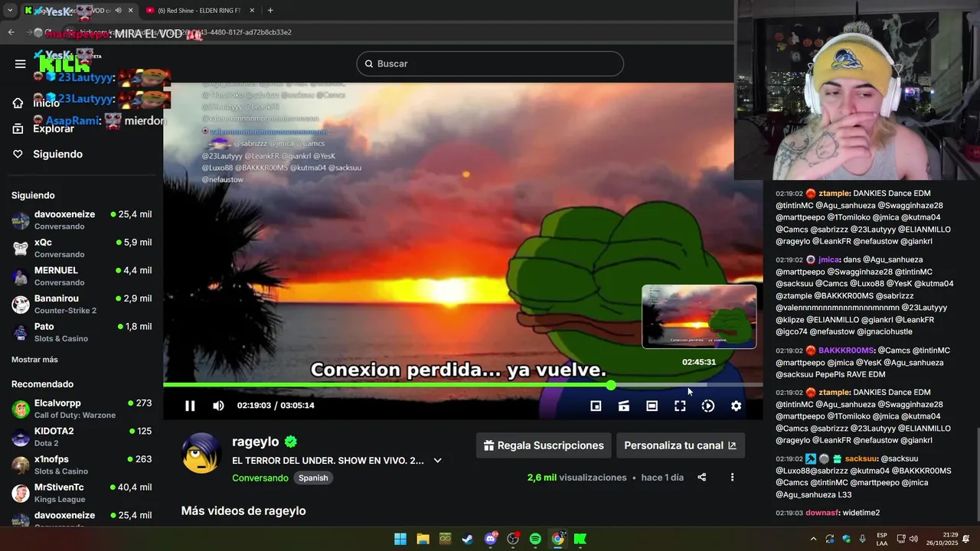Open taskbar volume control

[913, 539]
